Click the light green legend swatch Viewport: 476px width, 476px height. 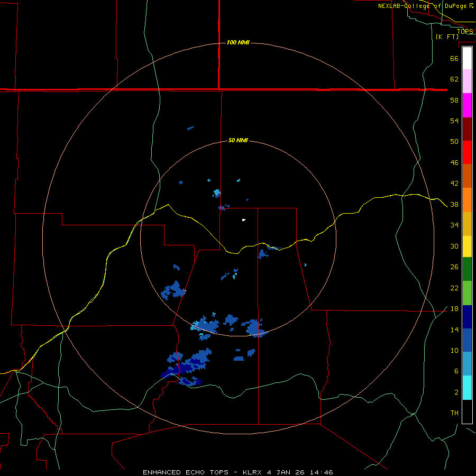[x=467, y=293]
